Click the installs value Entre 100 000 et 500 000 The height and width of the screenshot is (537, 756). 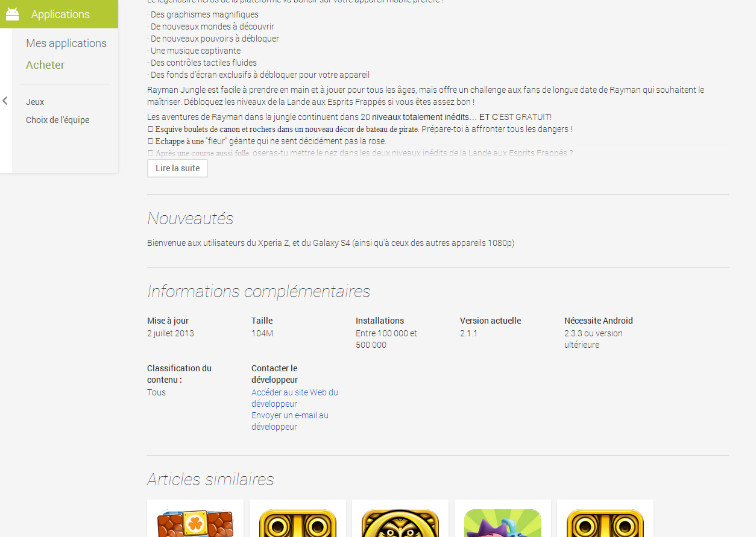click(x=386, y=339)
